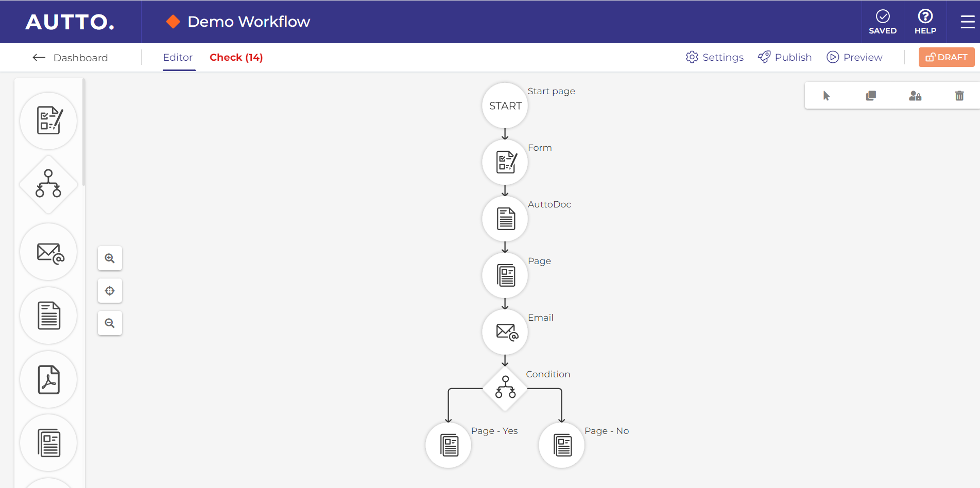Click the duplicate copy icon
This screenshot has height=488, width=980.
point(871,96)
